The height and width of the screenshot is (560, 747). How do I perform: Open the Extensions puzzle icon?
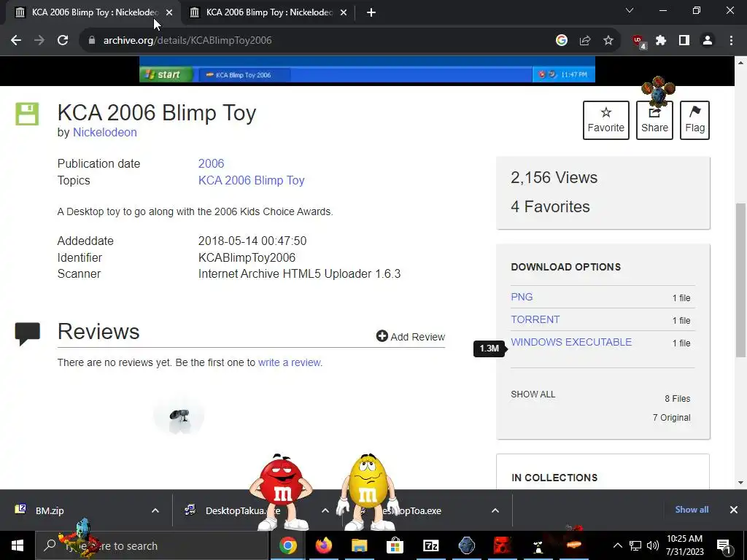tap(661, 41)
